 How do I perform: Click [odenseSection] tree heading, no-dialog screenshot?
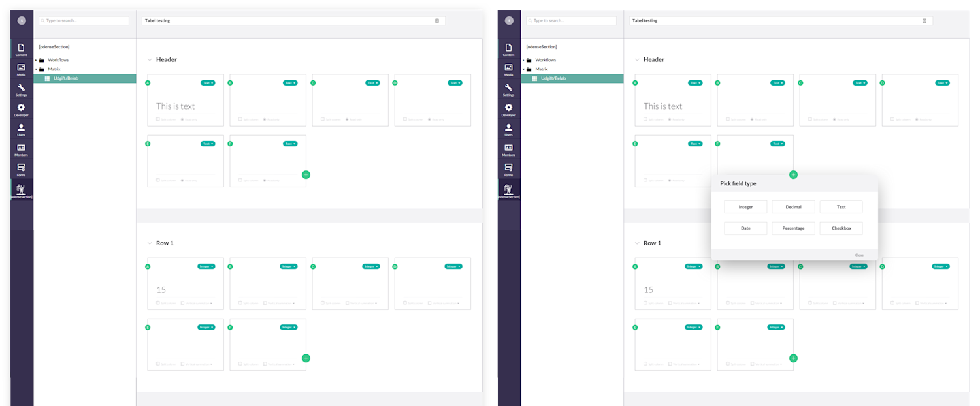[54, 47]
